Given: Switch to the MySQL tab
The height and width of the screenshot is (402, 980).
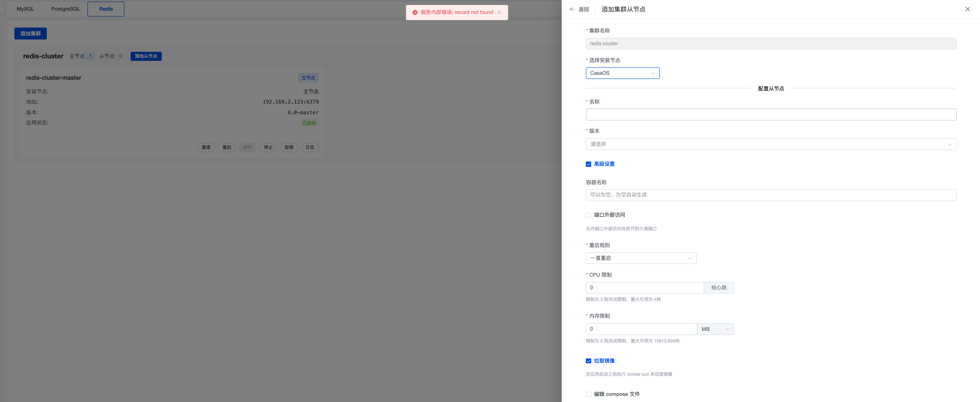Looking at the screenshot, I should tap(25, 9).
